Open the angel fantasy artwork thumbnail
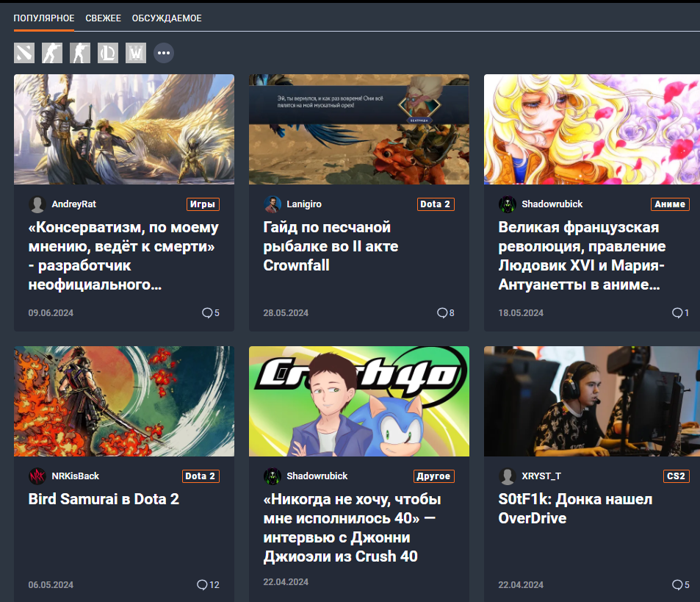This screenshot has height=602, width=700. [124, 129]
